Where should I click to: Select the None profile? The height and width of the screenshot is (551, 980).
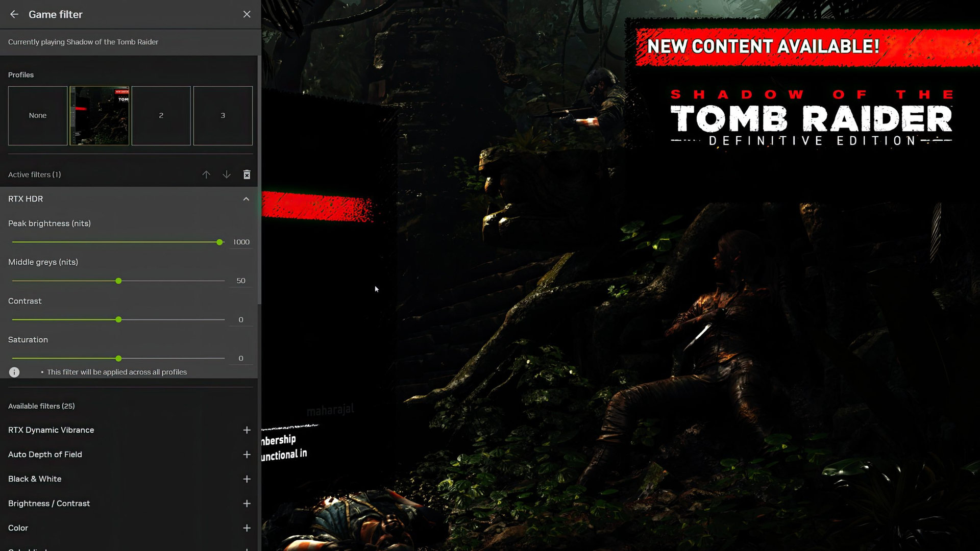pos(38,116)
